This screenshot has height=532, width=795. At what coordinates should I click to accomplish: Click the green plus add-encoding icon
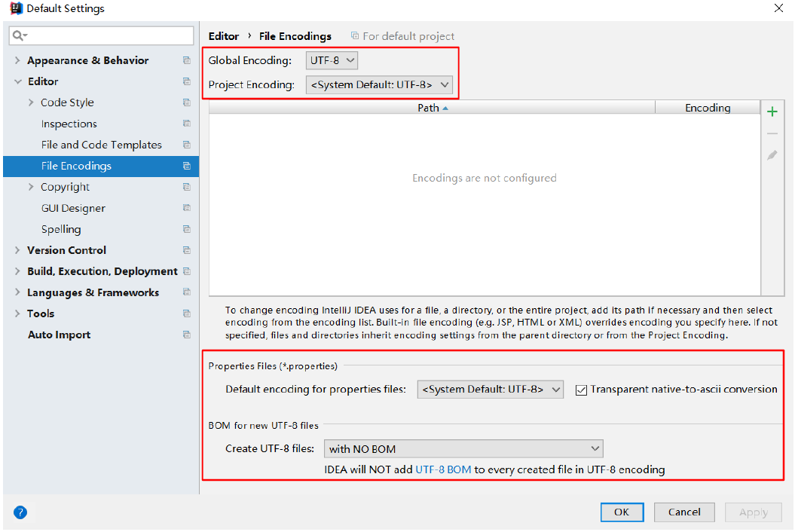pos(772,112)
